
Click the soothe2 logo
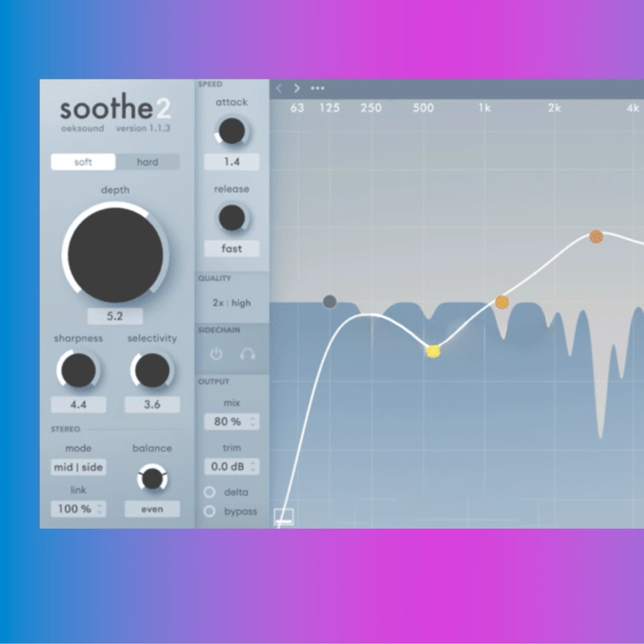coord(116,107)
